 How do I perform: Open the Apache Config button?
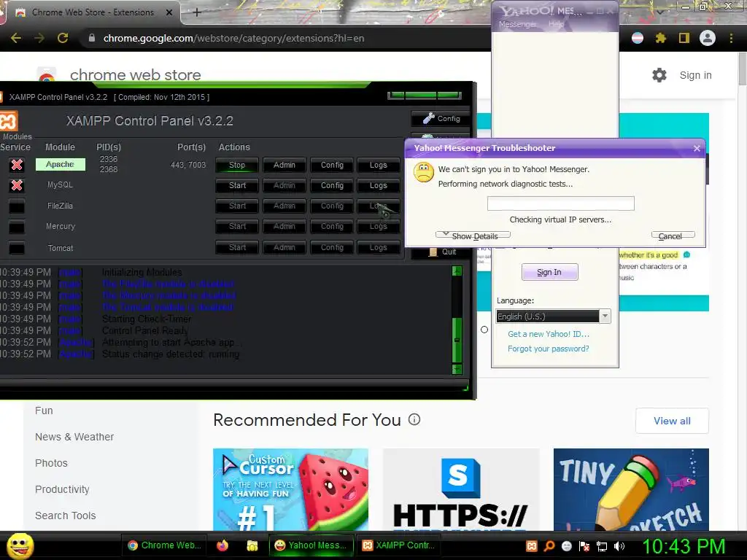tap(332, 165)
